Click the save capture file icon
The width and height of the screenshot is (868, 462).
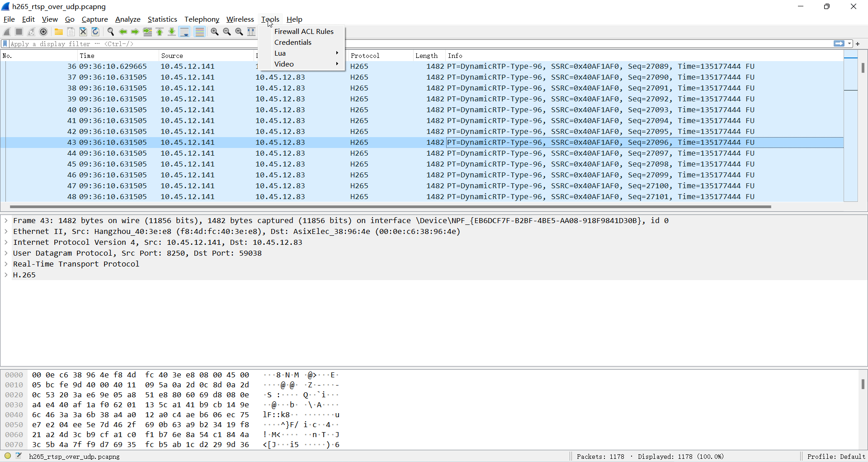tap(71, 32)
